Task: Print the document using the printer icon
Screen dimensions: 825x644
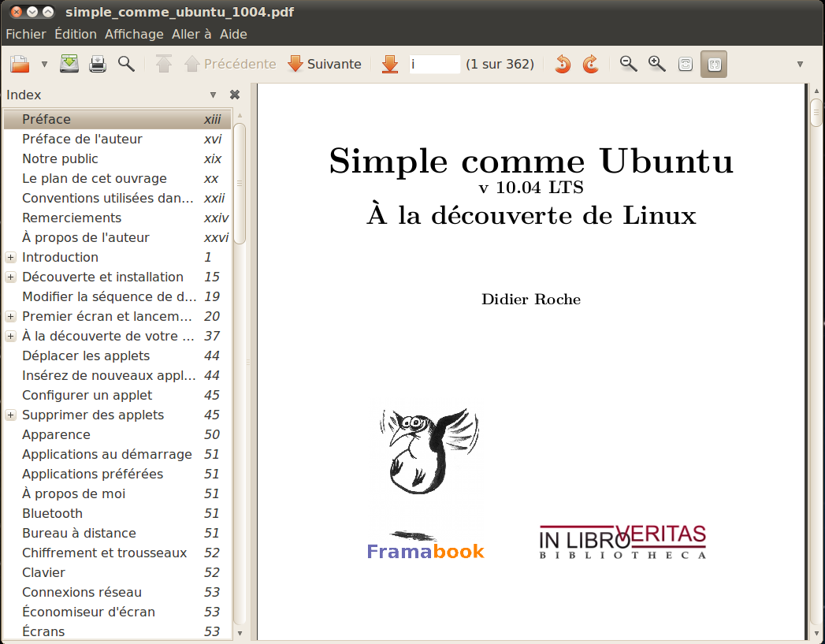Action: 98,64
